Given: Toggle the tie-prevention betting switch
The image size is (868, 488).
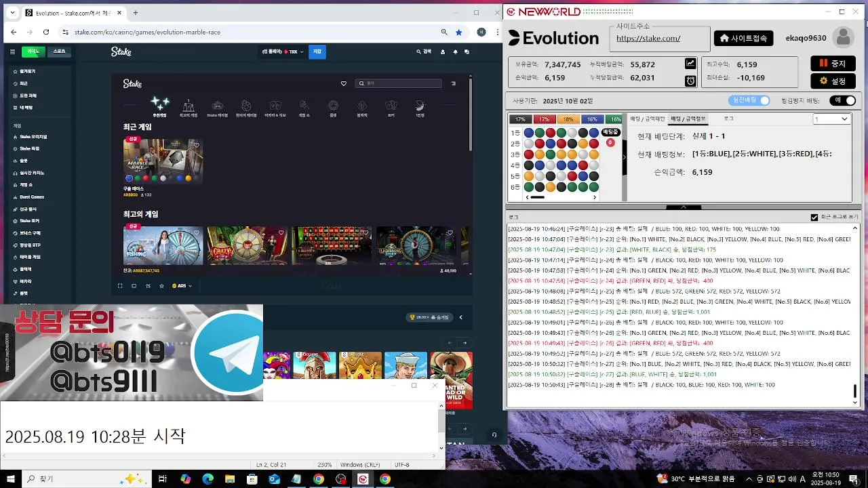Looking at the screenshot, I should coord(842,100).
